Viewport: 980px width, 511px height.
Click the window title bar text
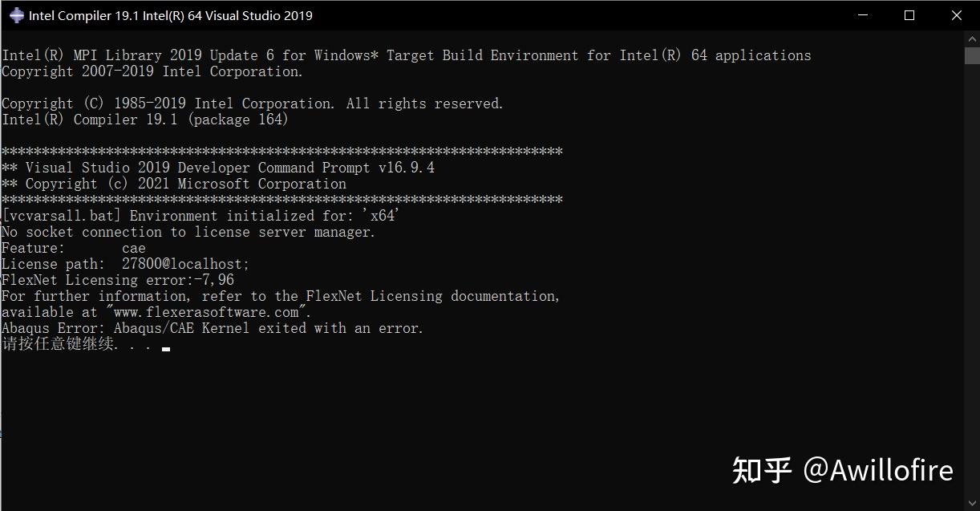coord(170,15)
